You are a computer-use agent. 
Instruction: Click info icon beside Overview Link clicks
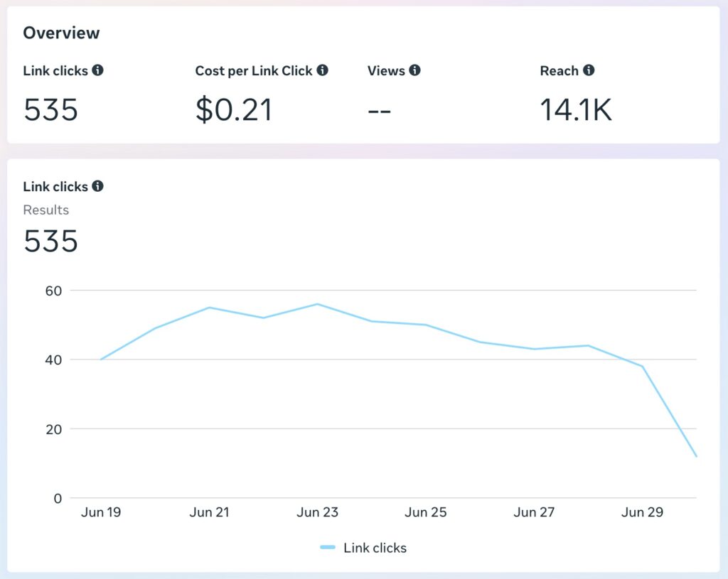pos(98,70)
